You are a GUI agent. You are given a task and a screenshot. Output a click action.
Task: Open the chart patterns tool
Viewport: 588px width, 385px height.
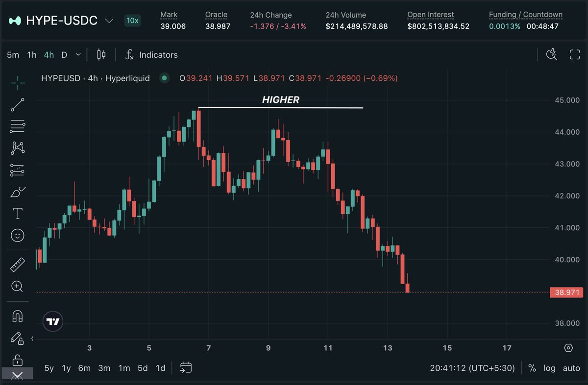coord(18,147)
